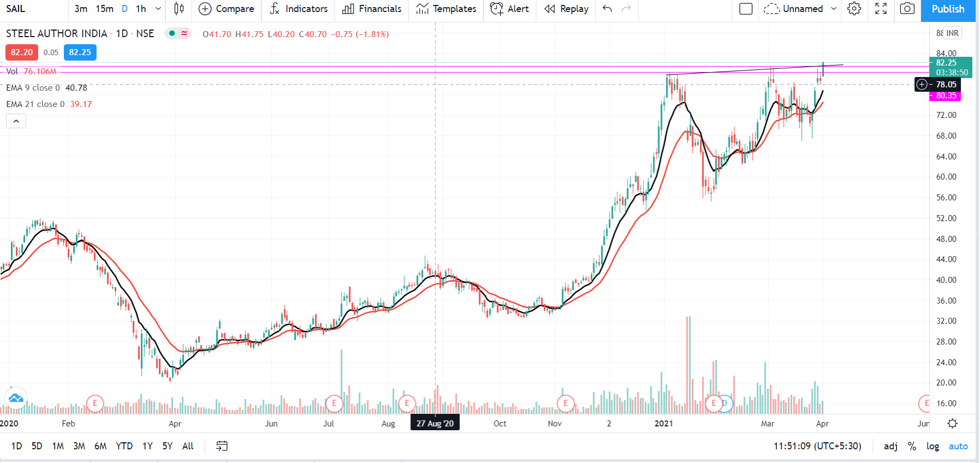
Task: Open the layout select square icon
Action: pyautogui.click(x=745, y=9)
